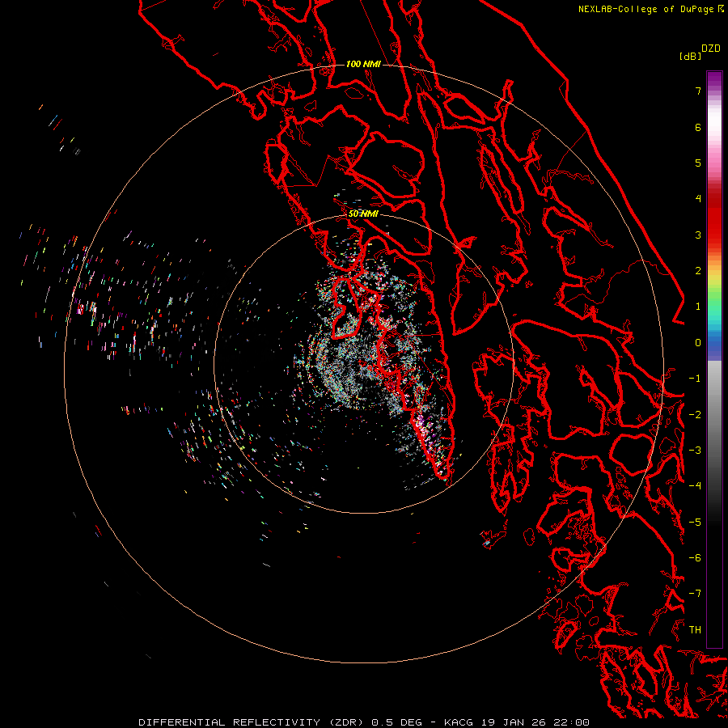Click the DZD color scale title
This screenshot has height=728, width=728.
[711, 49]
